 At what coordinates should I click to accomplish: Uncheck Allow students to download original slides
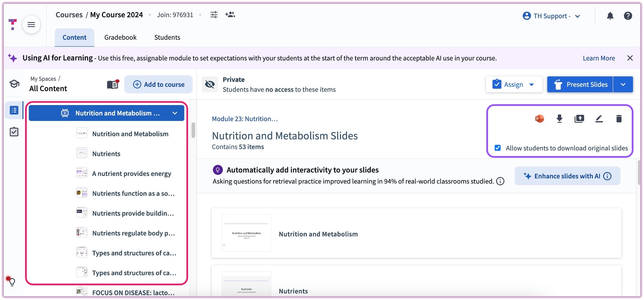498,148
